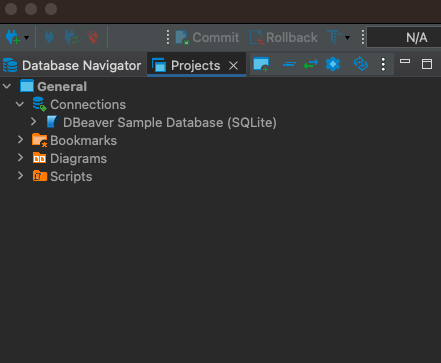Click the Bookmarks folder icon

(40, 140)
